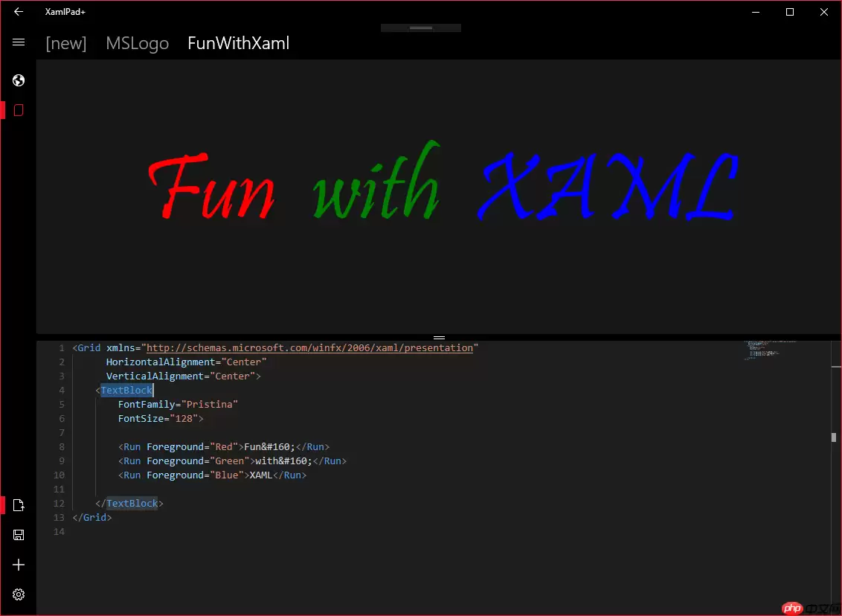Viewport: 842px width, 616px height.
Task: Click the plus icon to add new document
Action: 19,565
